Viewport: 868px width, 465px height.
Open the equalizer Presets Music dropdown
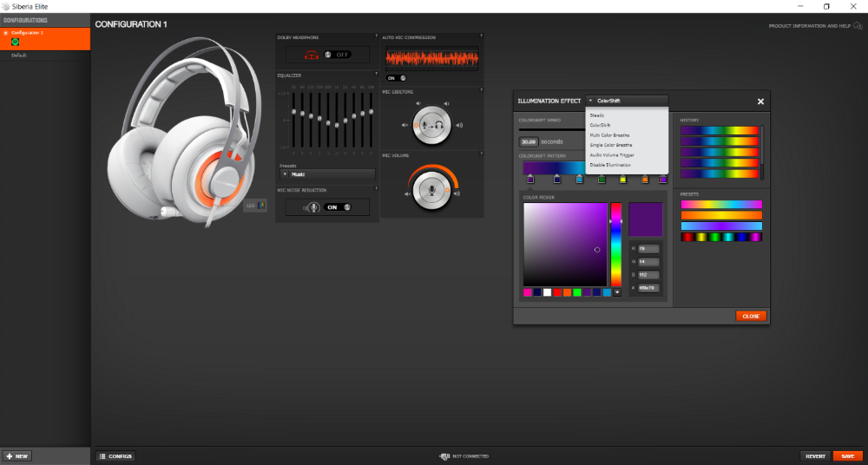pos(328,174)
